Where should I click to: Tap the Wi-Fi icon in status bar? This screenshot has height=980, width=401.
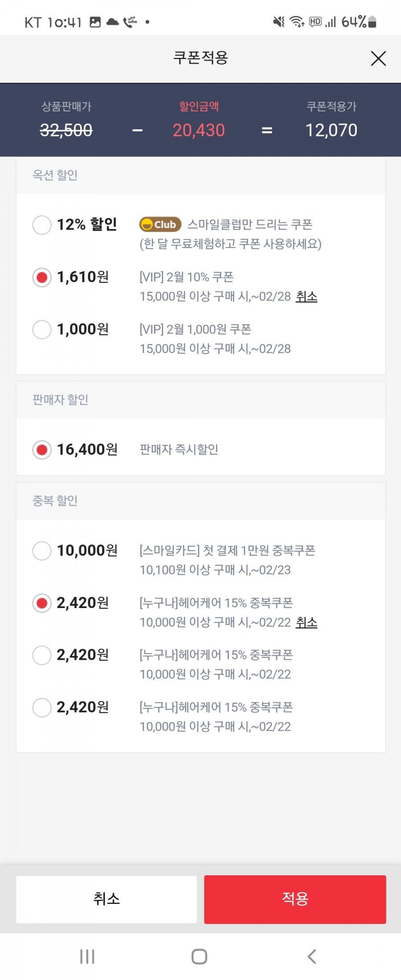[x=297, y=21]
